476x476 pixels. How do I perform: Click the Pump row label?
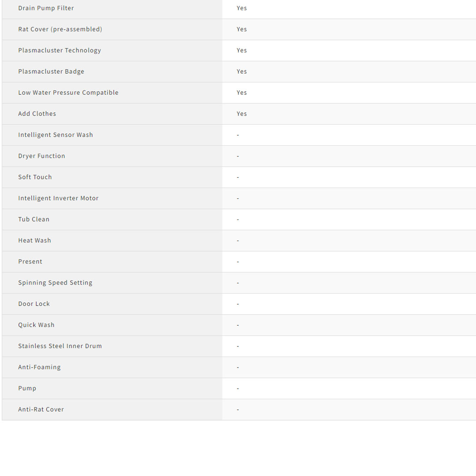27,389
